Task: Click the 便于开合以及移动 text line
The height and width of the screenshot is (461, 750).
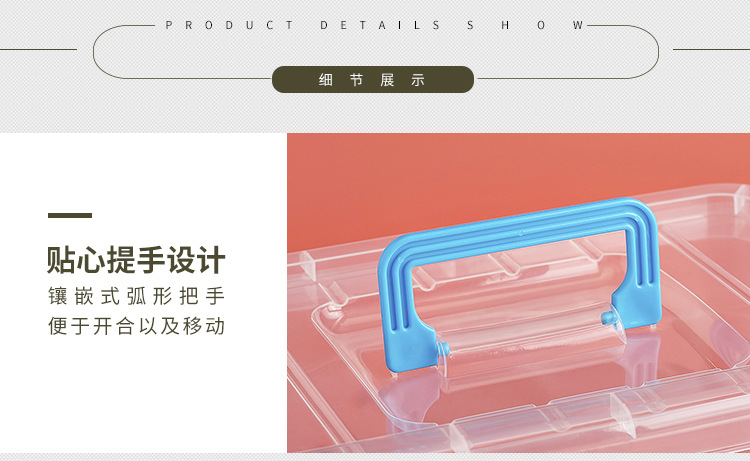Action: tap(136, 326)
